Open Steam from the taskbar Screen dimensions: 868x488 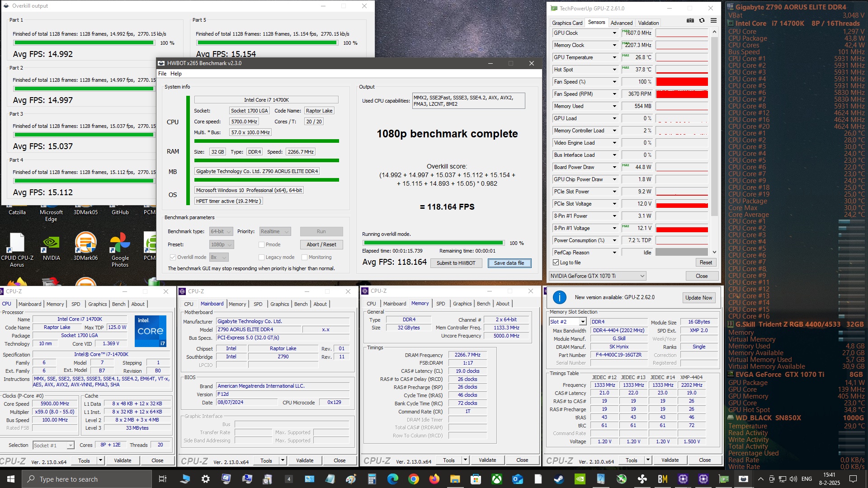[x=559, y=479]
